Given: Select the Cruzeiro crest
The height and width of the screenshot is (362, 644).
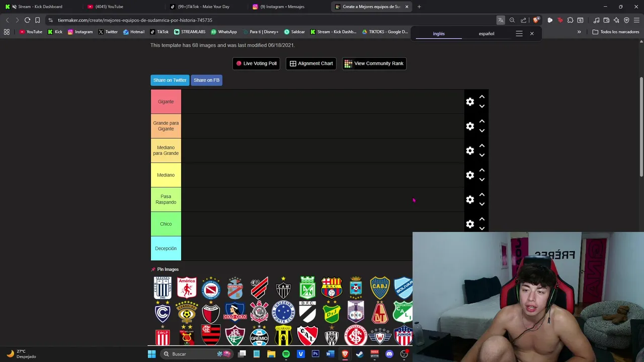Looking at the screenshot, I should pos(283,312).
